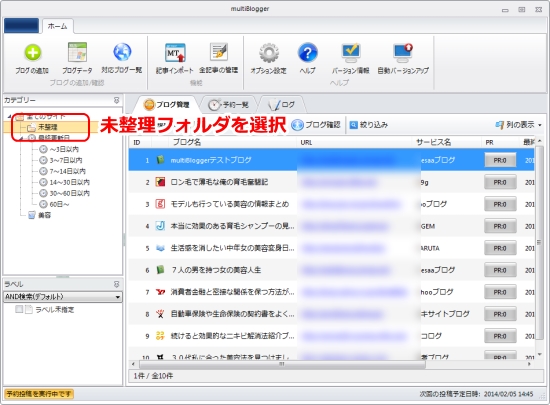
Task: Open the 列の表示 dropdown
Action: (518, 124)
